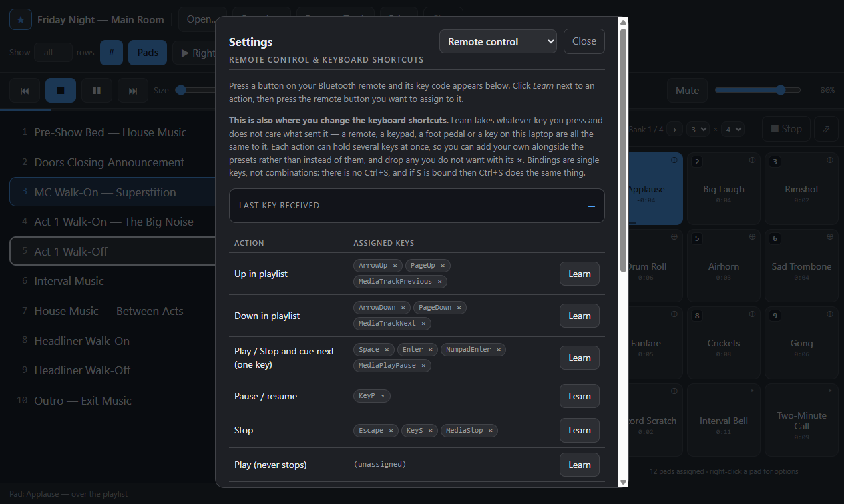This screenshot has width=844, height=504.
Task: Remove the NumpadEnter key binding
Action: click(x=498, y=350)
